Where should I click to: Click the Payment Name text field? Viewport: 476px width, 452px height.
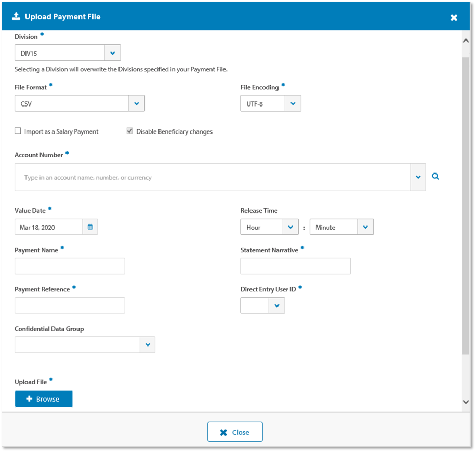[70, 266]
